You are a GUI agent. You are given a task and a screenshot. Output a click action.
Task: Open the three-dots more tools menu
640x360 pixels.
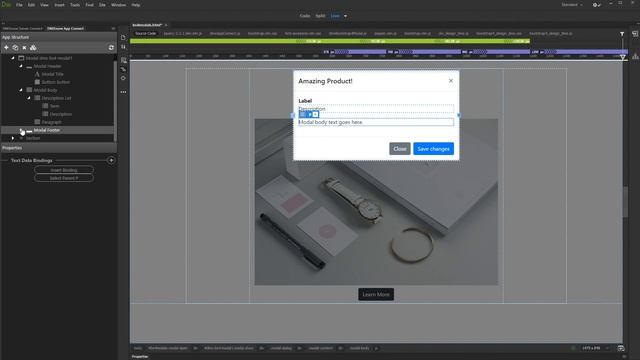click(x=123, y=92)
